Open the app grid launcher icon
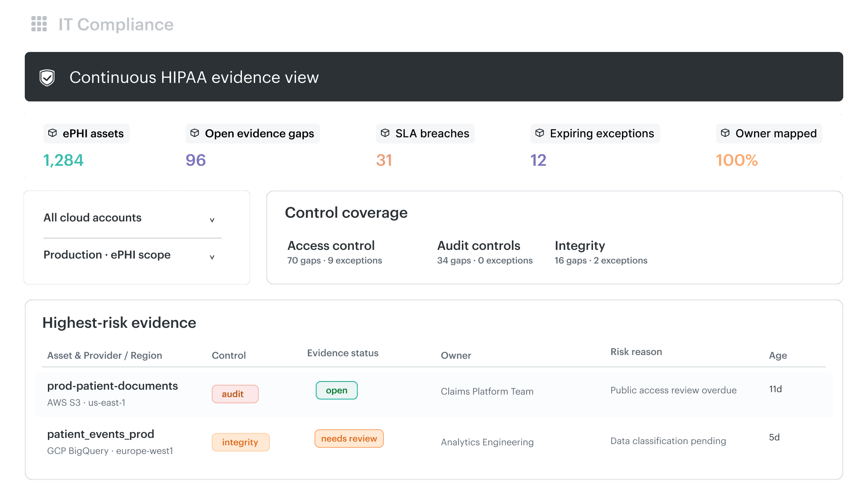The width and height of the screenshot is (868, 501). 39,24
